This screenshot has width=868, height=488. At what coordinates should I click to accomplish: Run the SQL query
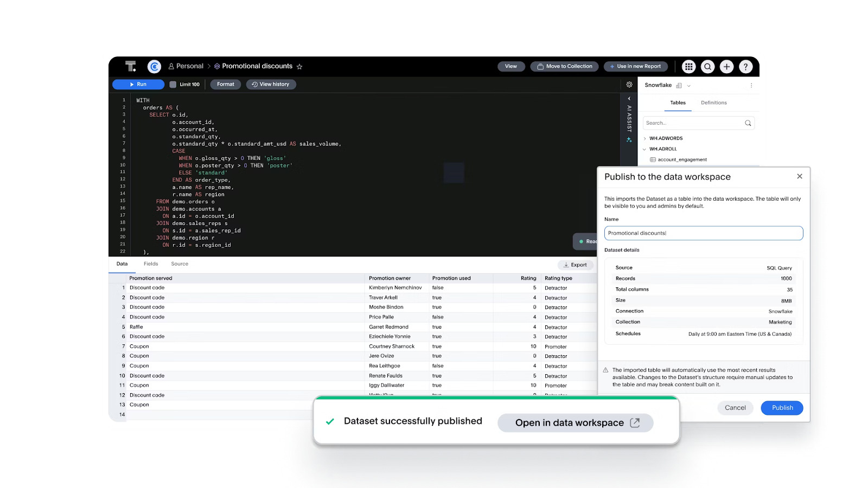(x=138, y=85)
